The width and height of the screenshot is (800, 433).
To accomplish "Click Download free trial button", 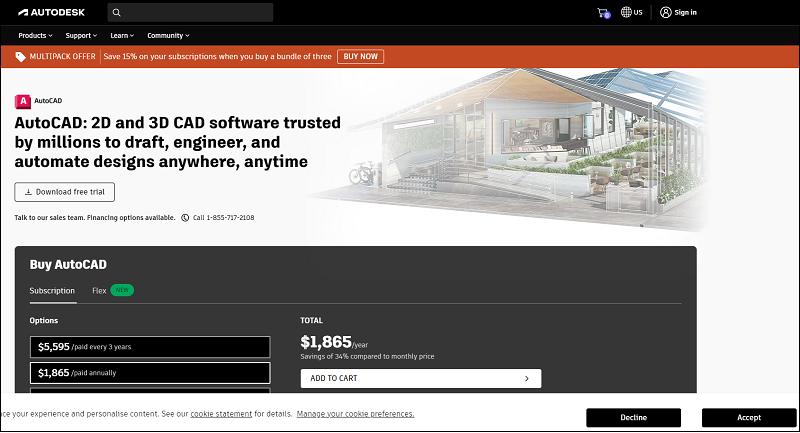I will 64,192.
